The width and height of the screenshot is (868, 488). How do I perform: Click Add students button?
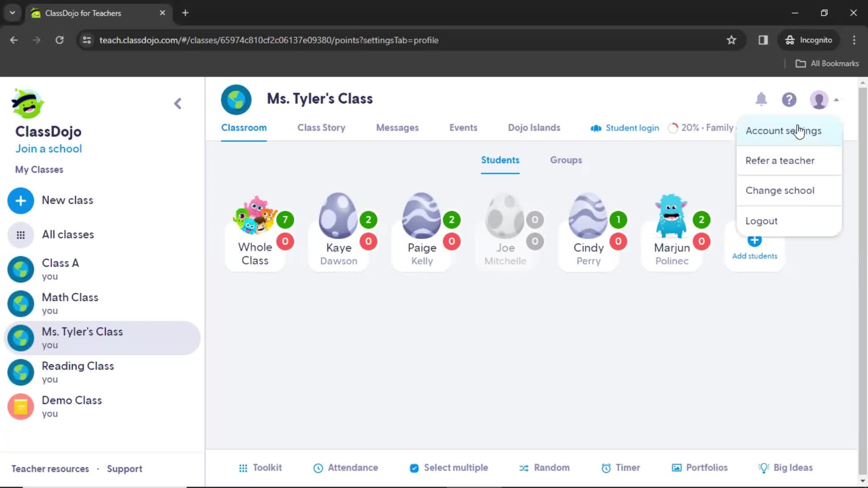(x=755, y=246)
